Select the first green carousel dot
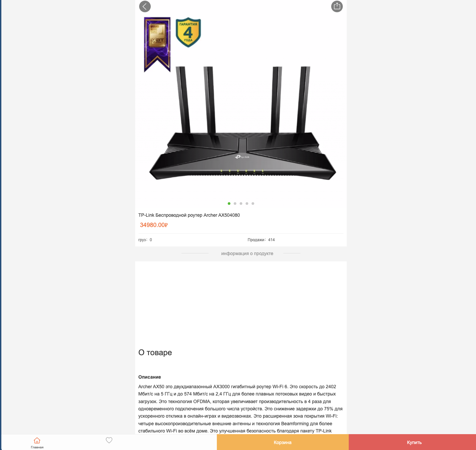 pos(229,204)
